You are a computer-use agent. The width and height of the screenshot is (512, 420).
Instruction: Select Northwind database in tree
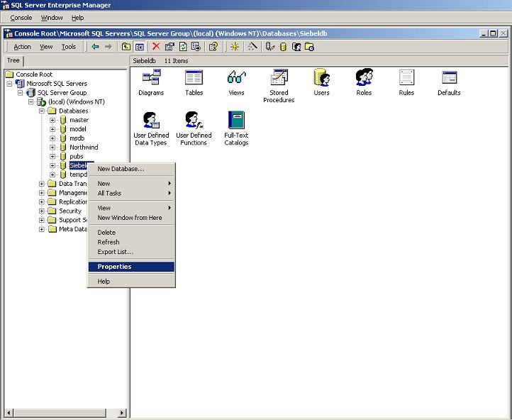pyautogui.click(x=84, y=148)
